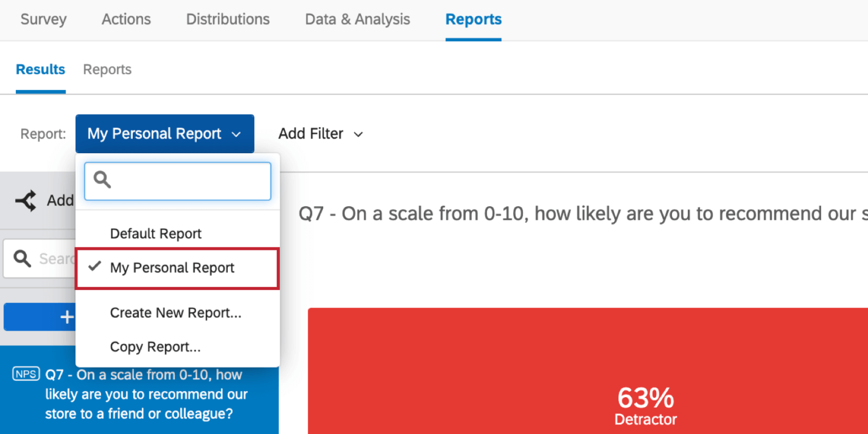Expand the Add Filter chevron arrow
The height and width of the screenshot is (434, 868).
click(358, 134)
